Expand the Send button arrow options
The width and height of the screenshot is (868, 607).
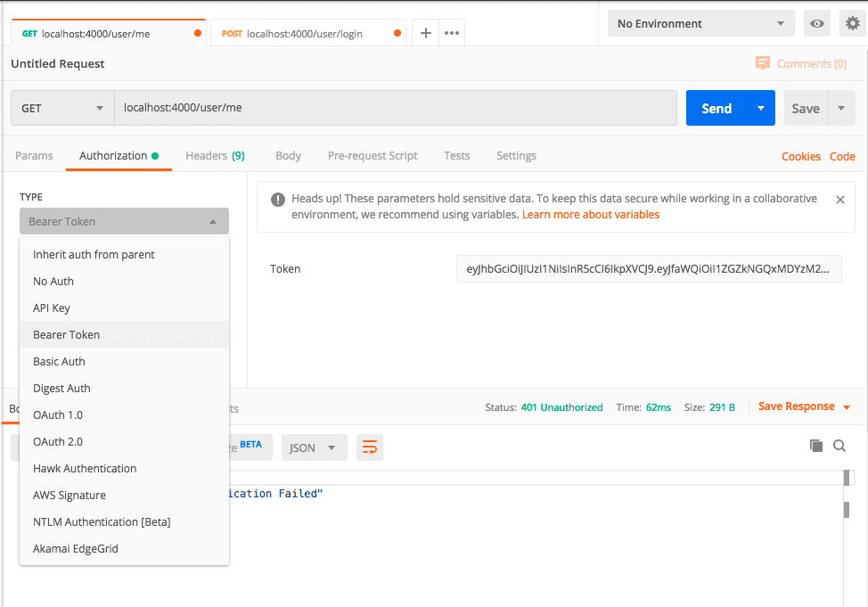pyautogui.click(x=760, y=108)
